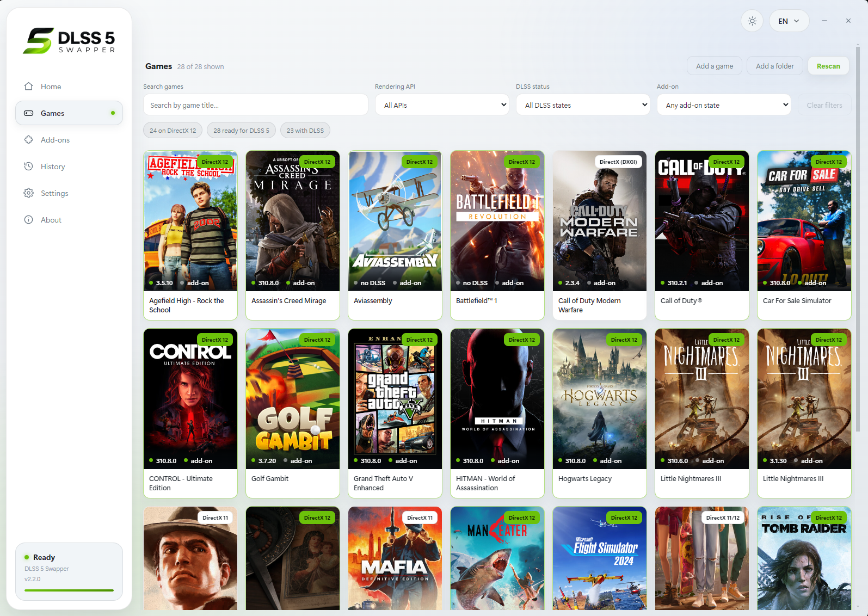Click version 310.2.1 on Call of Duty card
The height and width of the screenshot is (616, 868).
click(677, 283)
